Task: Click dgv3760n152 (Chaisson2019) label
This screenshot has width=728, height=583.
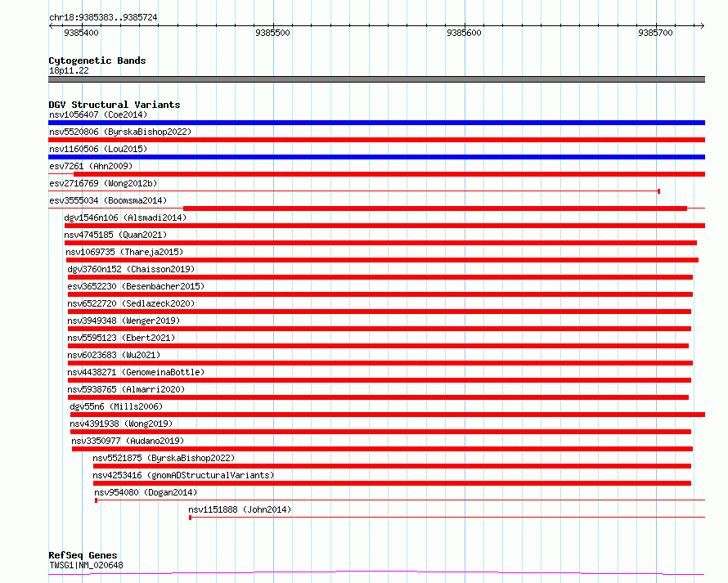Action: click(131, 269)
